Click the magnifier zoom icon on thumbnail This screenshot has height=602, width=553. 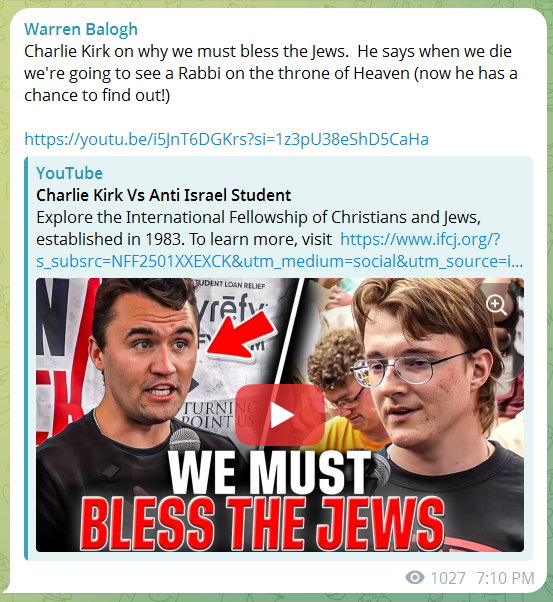496,305
